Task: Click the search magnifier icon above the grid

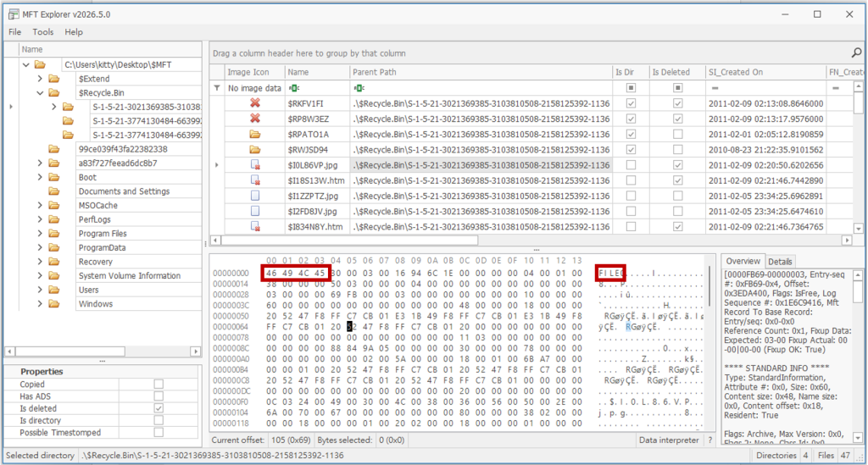Action: tap(856, 53)
